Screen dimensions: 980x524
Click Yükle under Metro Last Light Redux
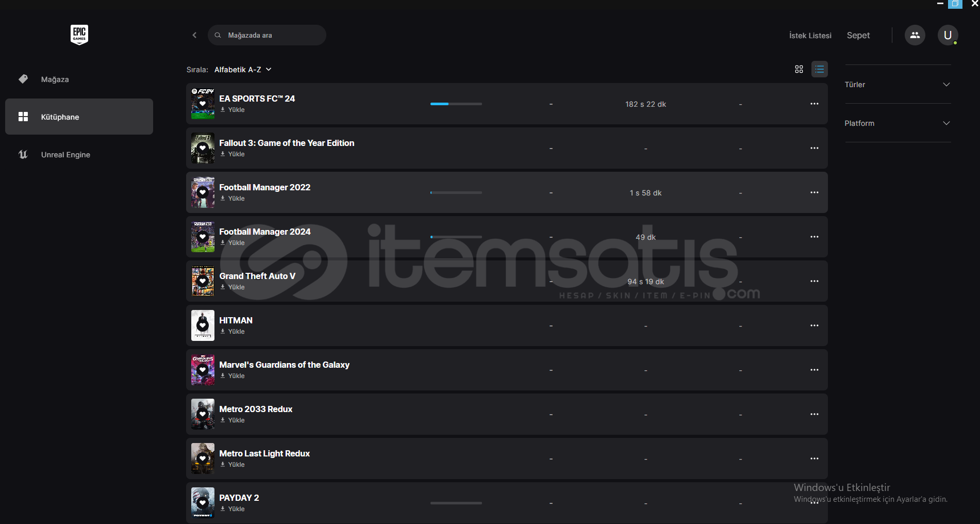[232, 465]
